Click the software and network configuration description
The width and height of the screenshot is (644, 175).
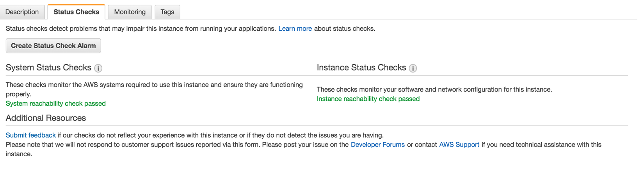pos(434,89)
